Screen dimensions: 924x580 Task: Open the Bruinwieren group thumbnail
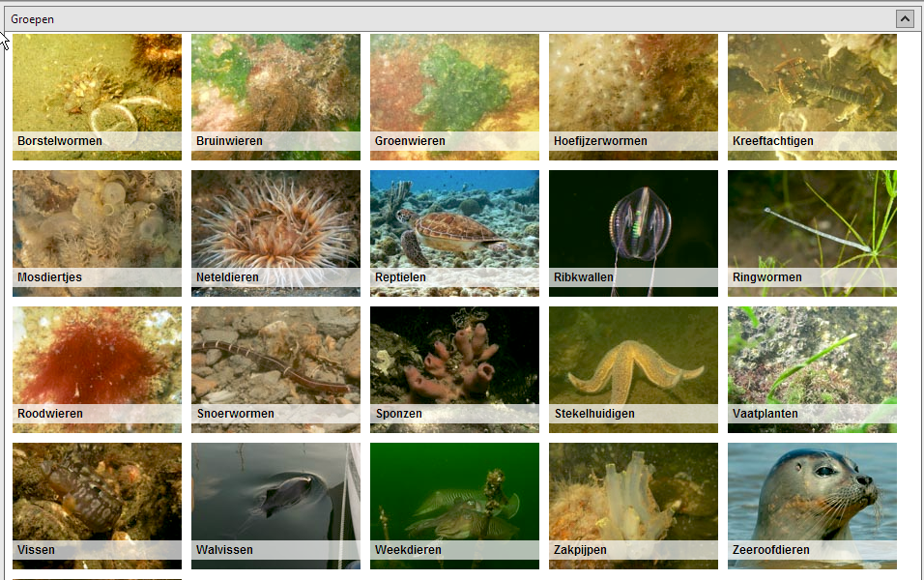click(275, 98)
